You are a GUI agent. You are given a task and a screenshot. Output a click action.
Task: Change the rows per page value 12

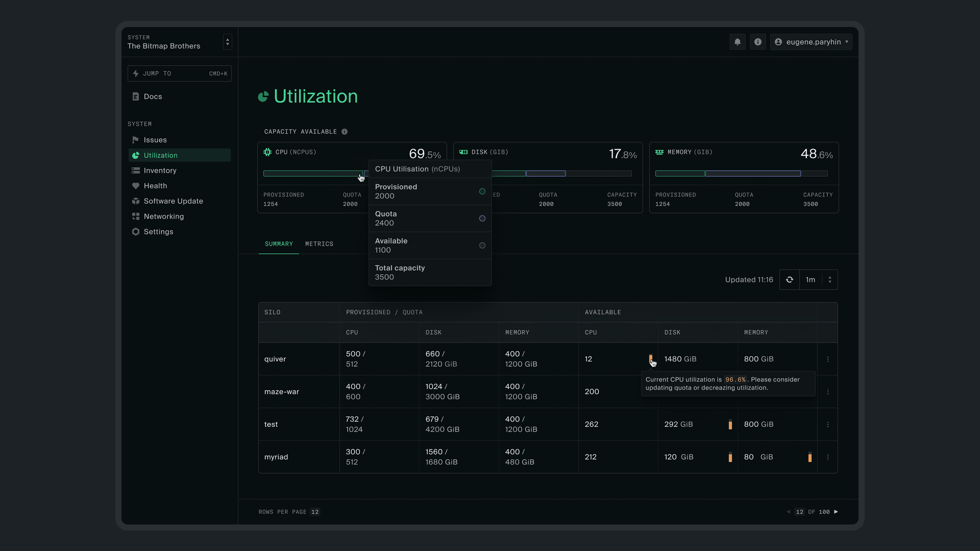point(315,512)
